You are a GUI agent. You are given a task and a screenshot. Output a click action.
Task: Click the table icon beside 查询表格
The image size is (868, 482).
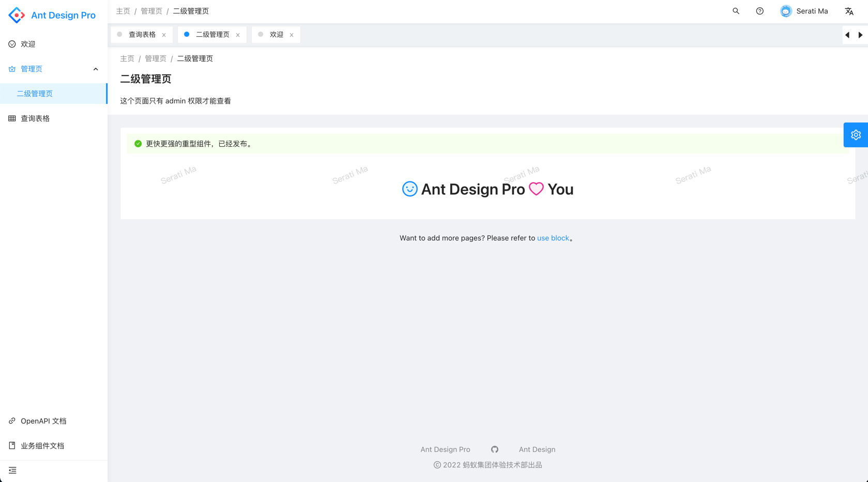click(x=12, y=118)
